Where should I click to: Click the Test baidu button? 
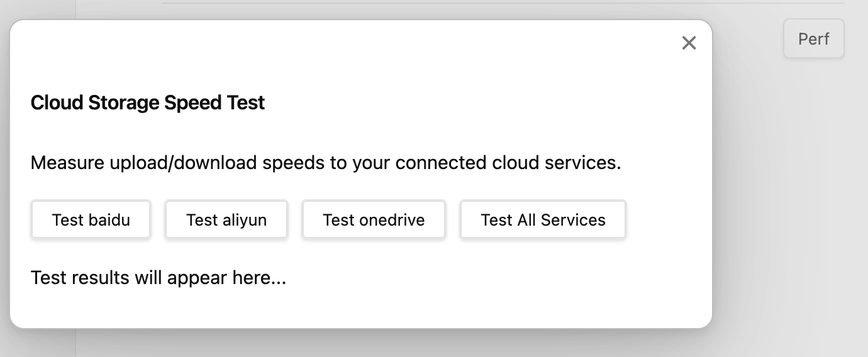pyautogui.click(x=91, y=220)
